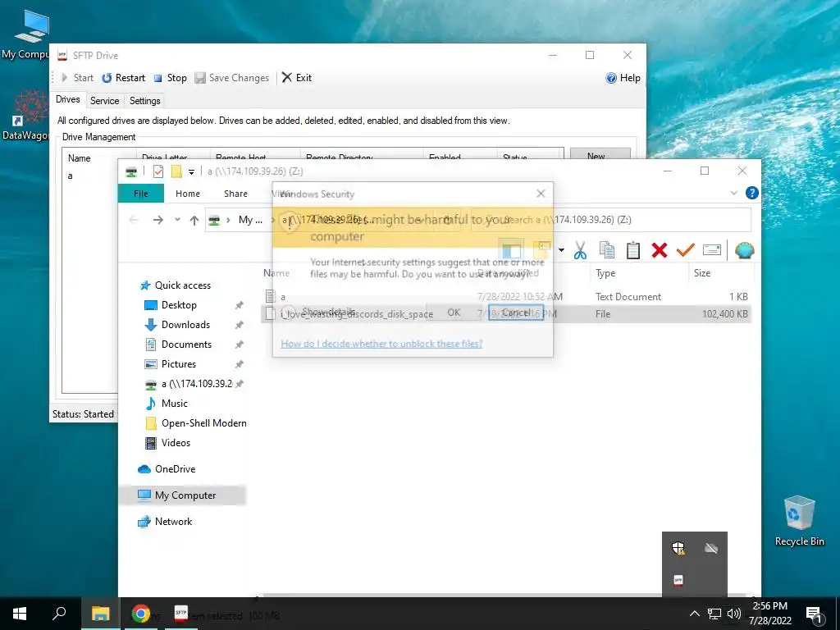Open Customize Quick Access Toolbar dropdown
840x630 pixels.
(191, 172)
